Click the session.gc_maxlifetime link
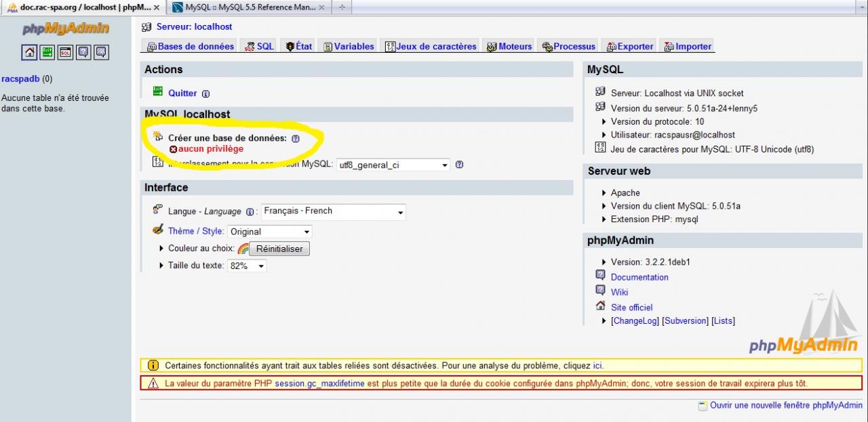 (319, 383)
